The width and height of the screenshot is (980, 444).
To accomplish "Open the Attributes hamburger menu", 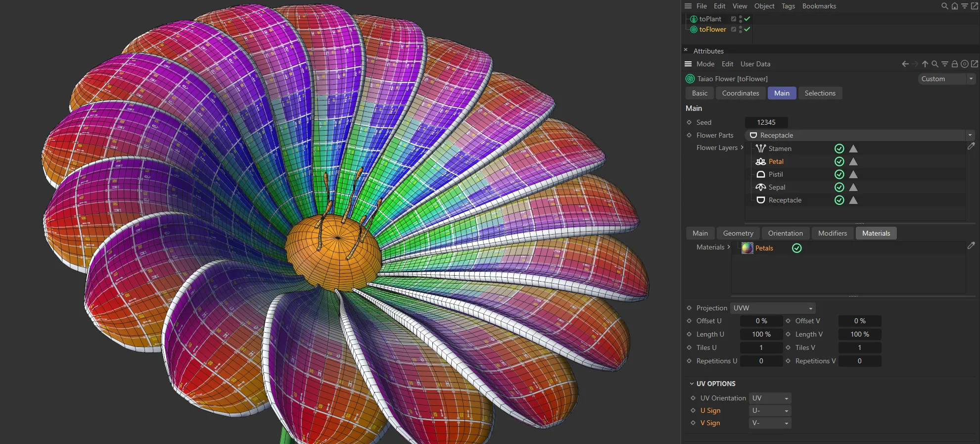I will click(x=688, y=64).
